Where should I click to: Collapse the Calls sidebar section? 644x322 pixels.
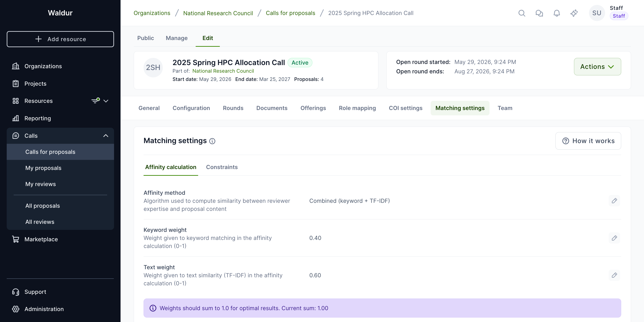click(x=106, y=136)
